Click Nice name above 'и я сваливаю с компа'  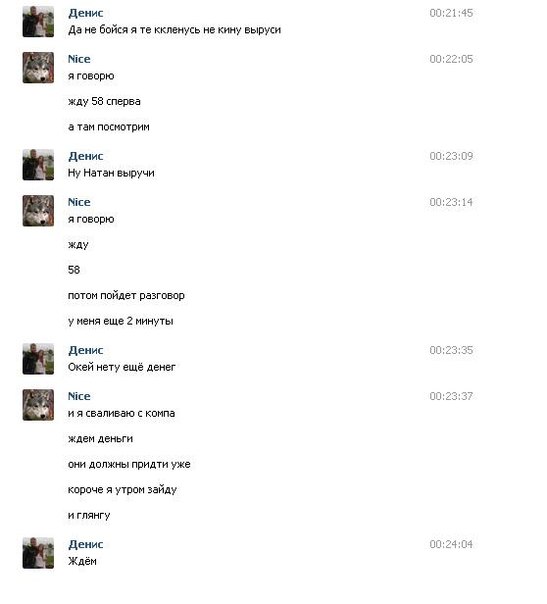pyautogui.click(x=79, y=396)
